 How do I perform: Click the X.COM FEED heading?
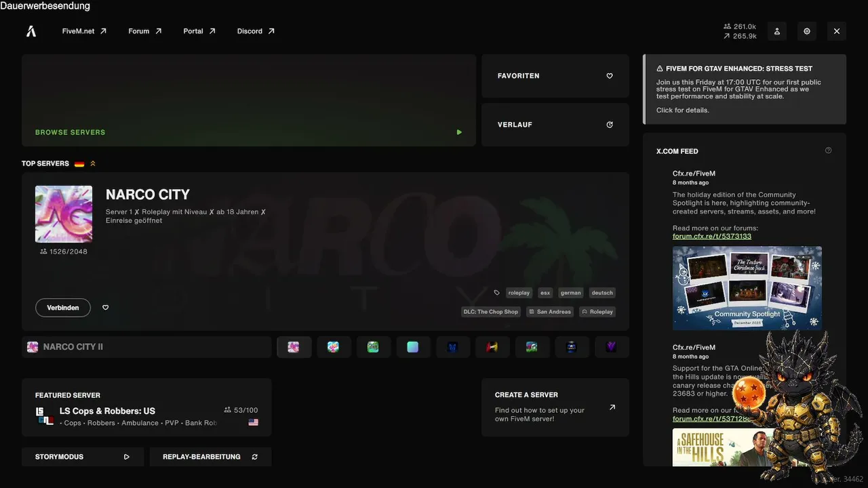(677, 151)
